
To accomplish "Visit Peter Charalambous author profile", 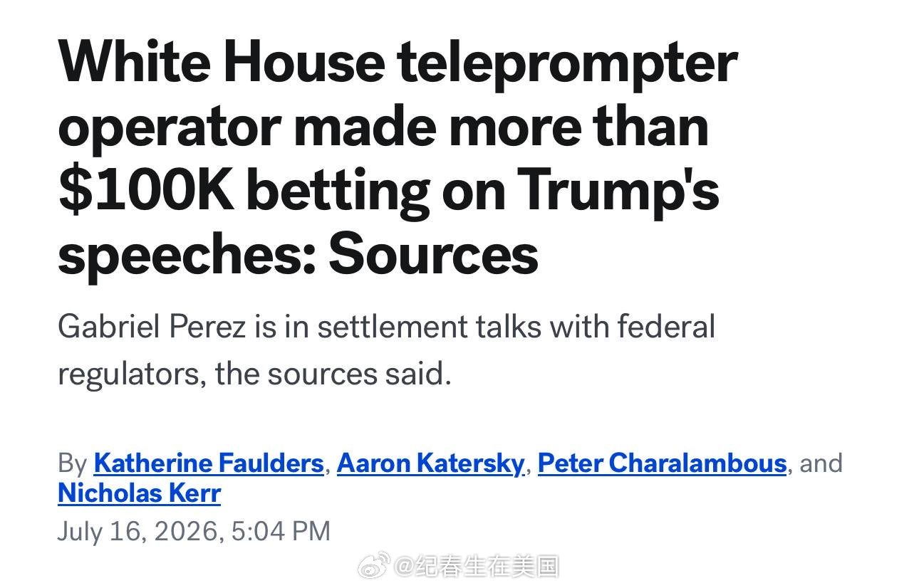I will [662, 463].
